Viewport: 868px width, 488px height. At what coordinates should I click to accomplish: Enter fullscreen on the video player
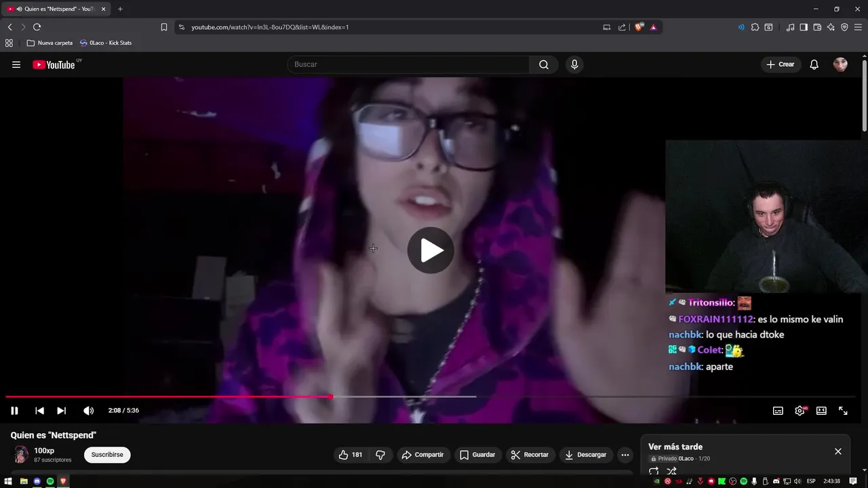pyautogui.click(x=843, y=411)
